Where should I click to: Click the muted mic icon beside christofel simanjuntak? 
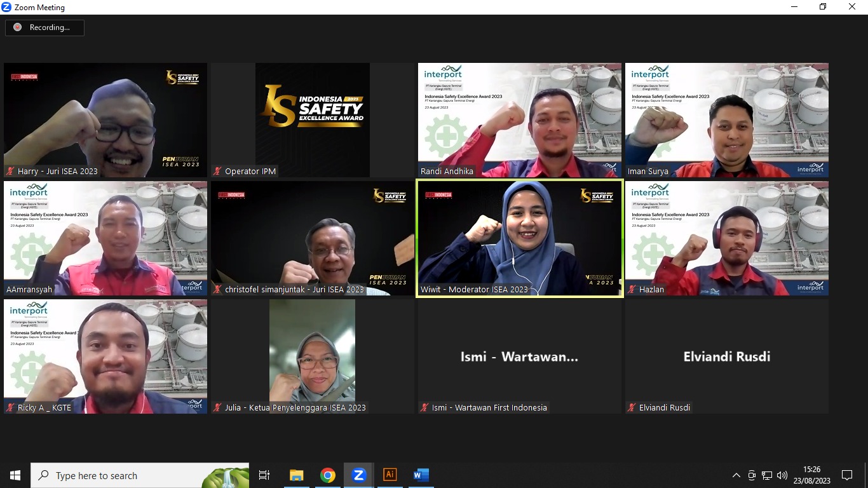[217, 290]
